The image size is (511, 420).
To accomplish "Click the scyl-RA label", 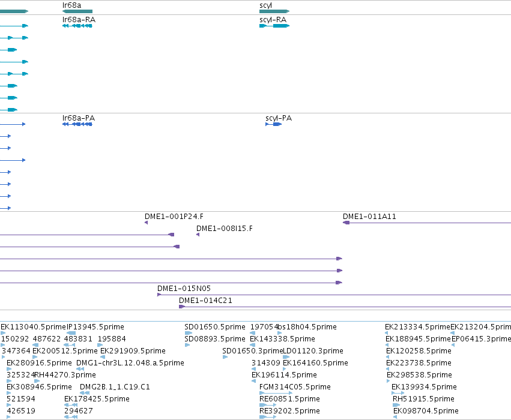I will (273, 20).
